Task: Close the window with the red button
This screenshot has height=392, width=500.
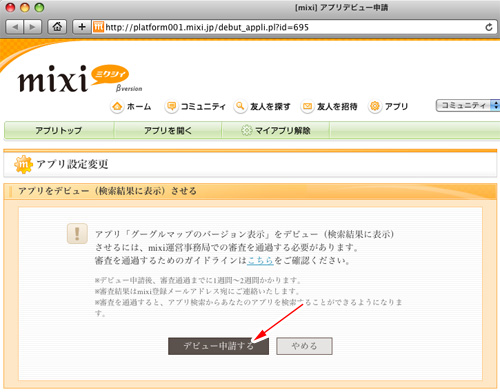Action: (11, 7)
